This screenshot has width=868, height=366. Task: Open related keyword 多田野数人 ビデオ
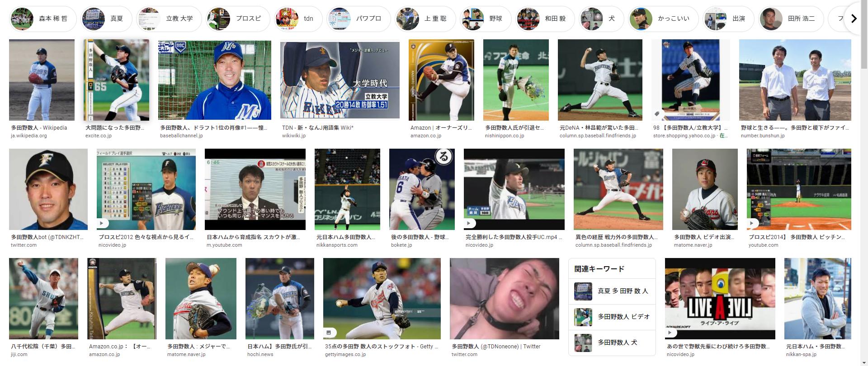(x=612, y=317)
